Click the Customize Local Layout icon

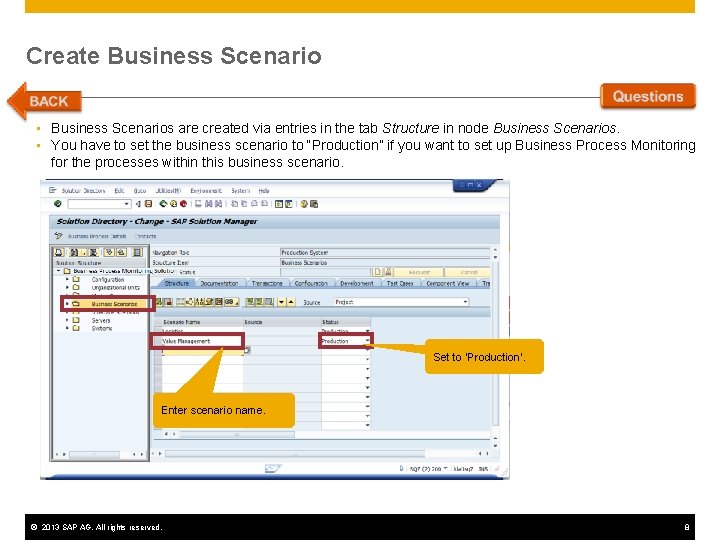click(x=314, y=204)
